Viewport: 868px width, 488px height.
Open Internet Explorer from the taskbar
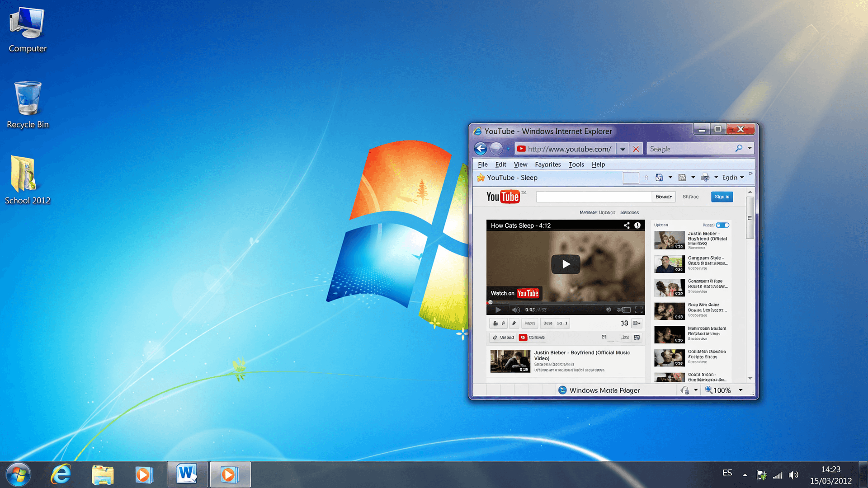click(x=61, y=474)
